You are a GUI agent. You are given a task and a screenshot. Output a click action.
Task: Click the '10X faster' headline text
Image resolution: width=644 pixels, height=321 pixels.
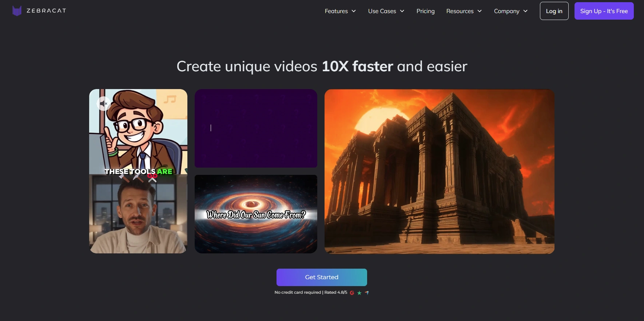click(x=357, y=67)
